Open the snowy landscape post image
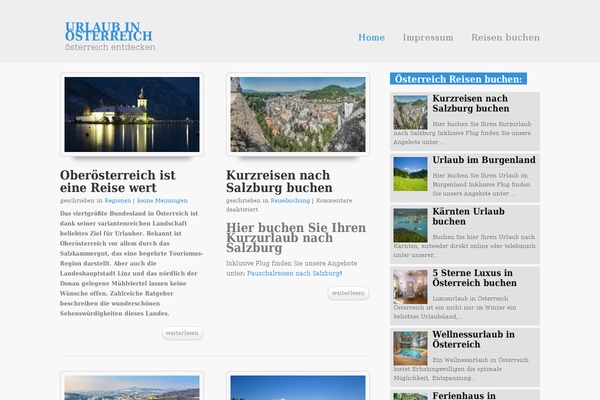The width and height of the screenshot is (600, 400). 132,388
